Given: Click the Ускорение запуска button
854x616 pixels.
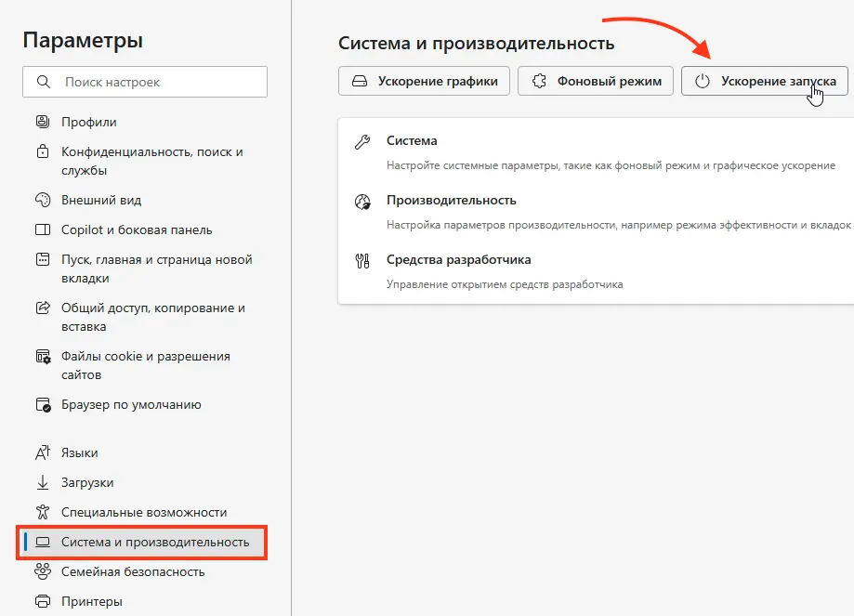Looking at the screenshot, I should point(765,81).
